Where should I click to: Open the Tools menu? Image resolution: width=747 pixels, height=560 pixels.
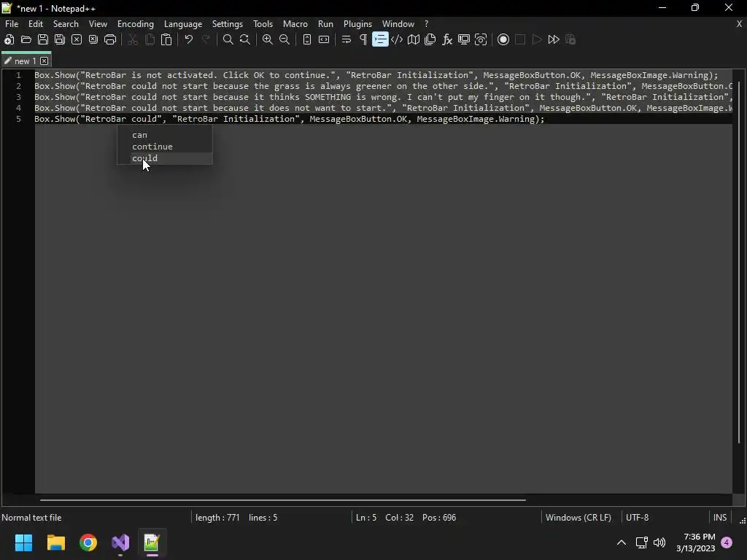pyautogui.click(x=263, y=24)
